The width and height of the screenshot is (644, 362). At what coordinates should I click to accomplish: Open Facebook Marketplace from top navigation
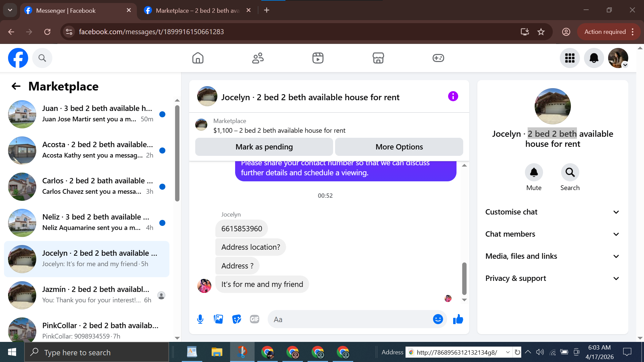pos(378,58)
